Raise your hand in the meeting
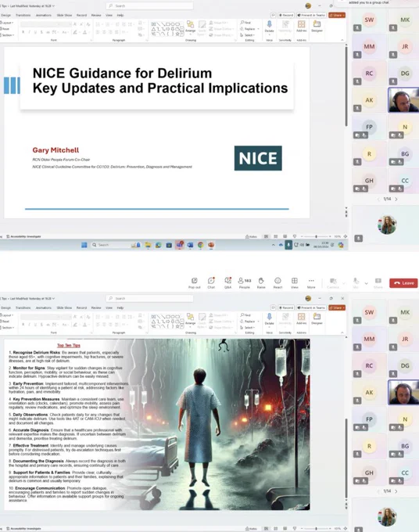 coord(261,282)
